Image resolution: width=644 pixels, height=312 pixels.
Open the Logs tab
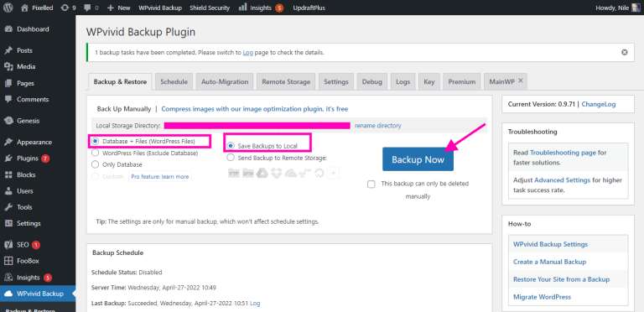point(402,81)
